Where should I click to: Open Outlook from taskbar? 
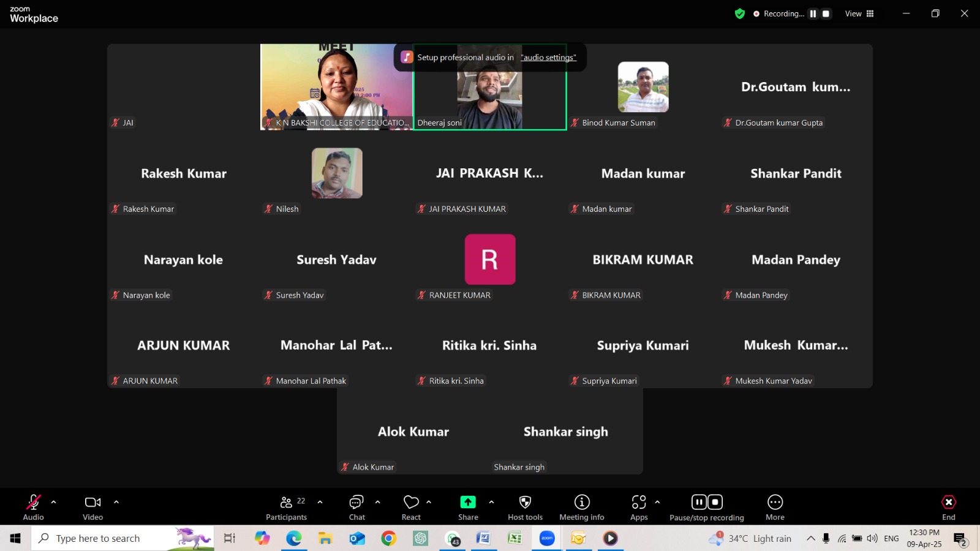[x=357, y=538]
